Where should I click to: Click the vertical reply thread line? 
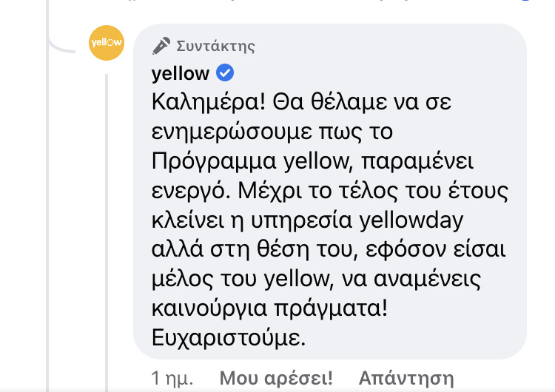pyautogui.click(x=107, y=222)
